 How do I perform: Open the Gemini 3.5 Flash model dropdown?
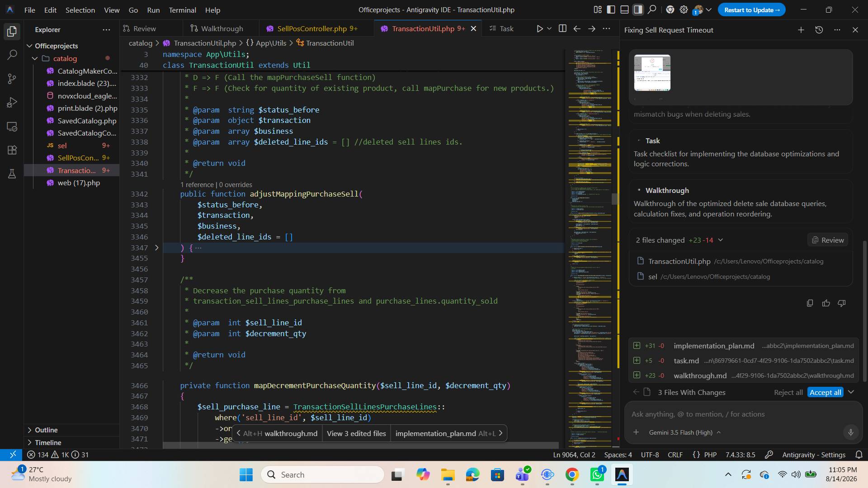[684, 432]
